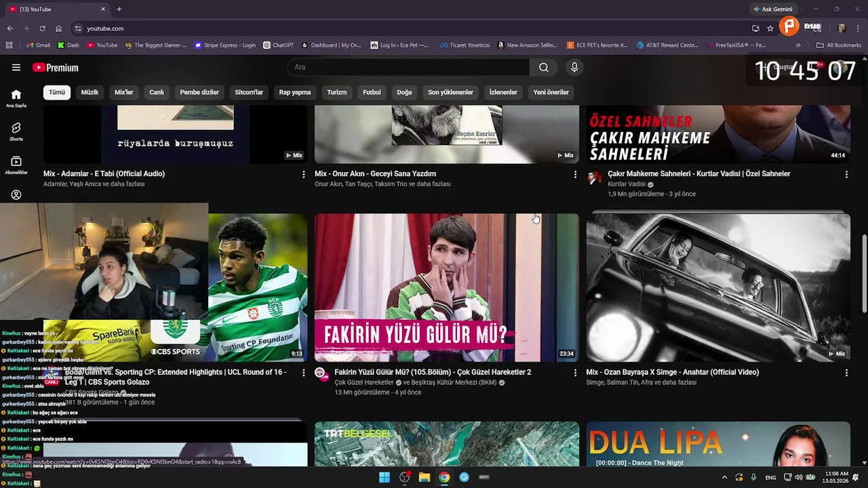Select the Rap yapma chip
This screenshot has width=868, height=488.
pos(295,92)
